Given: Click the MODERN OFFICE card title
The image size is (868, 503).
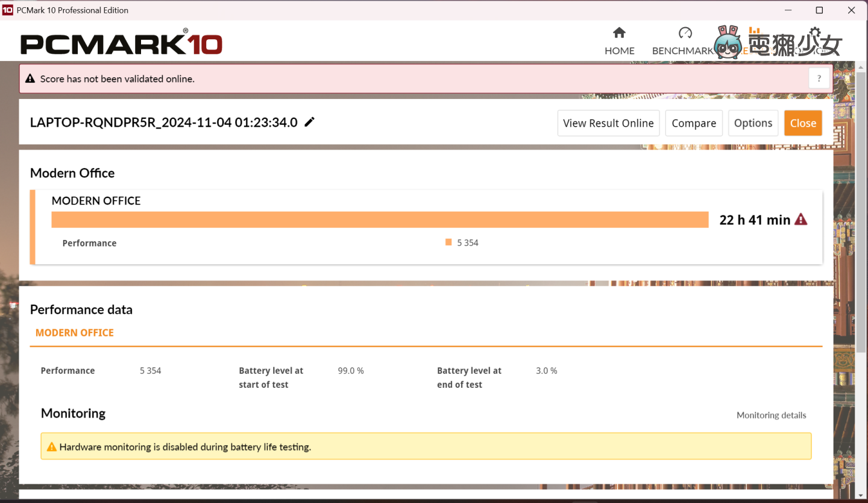Looking at the screenshot, I should point(96,201).
